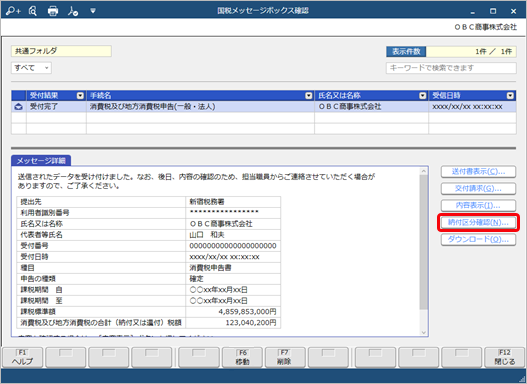
Task: Click the opened envelope icon in message row
Action: (18, 107)
